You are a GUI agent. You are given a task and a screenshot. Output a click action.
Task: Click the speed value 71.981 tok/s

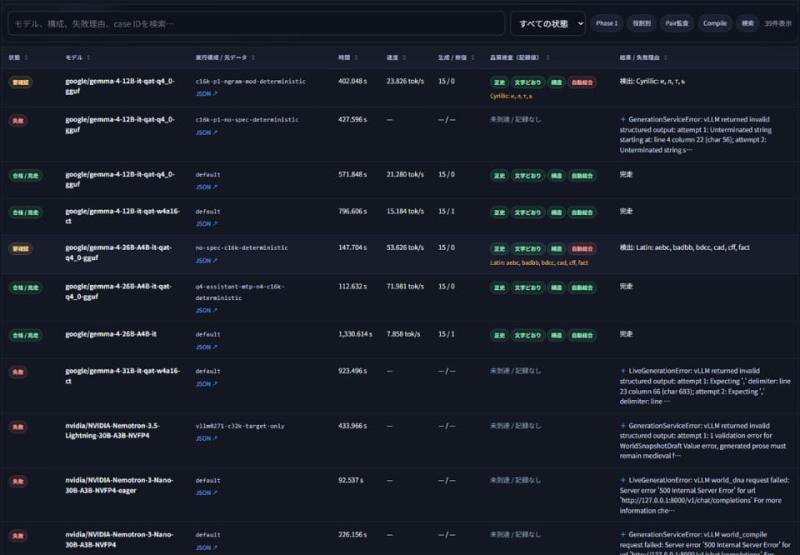[405, 286]
